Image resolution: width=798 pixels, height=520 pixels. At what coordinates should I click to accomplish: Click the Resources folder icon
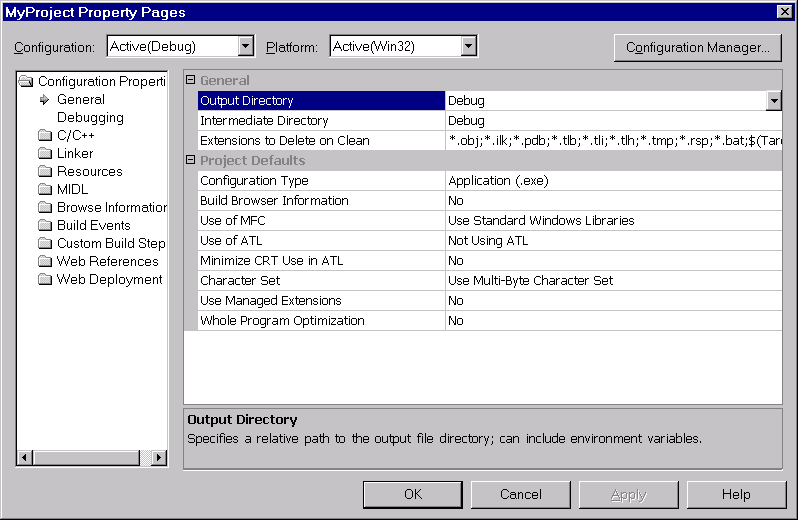(45, 172)
